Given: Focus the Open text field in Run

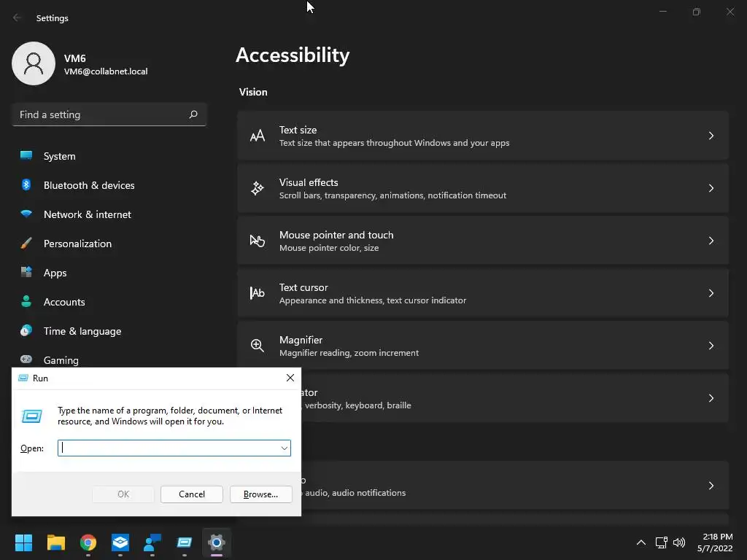Looking at the screenshot, I should coord(169,448).
